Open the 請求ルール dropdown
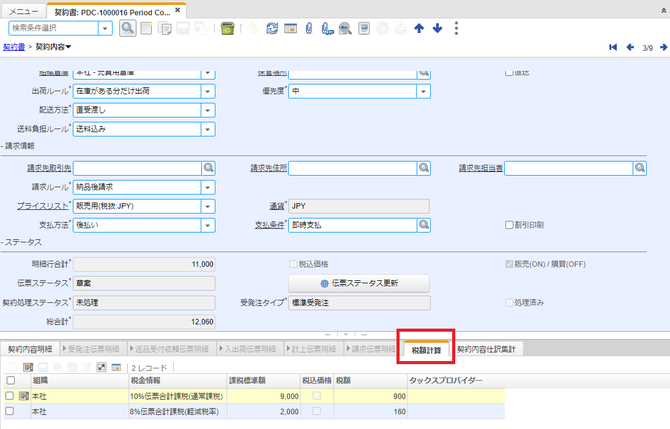670x429 pixels. point(208,187)
